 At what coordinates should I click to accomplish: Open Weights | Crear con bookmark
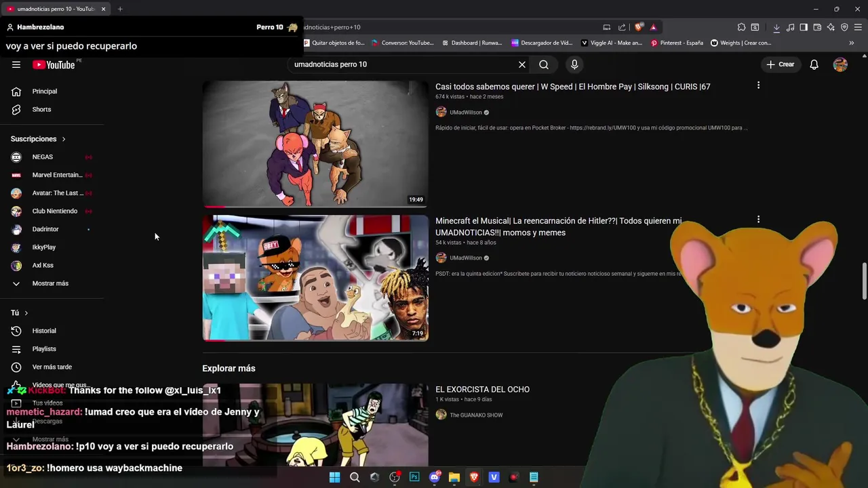[x=741, y=43]
